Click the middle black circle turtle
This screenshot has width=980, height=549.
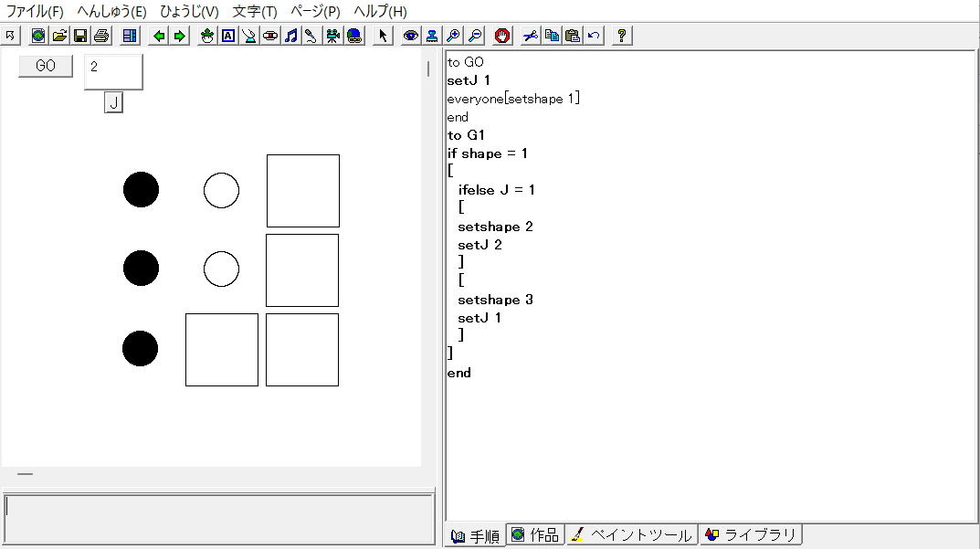[141, 269]
